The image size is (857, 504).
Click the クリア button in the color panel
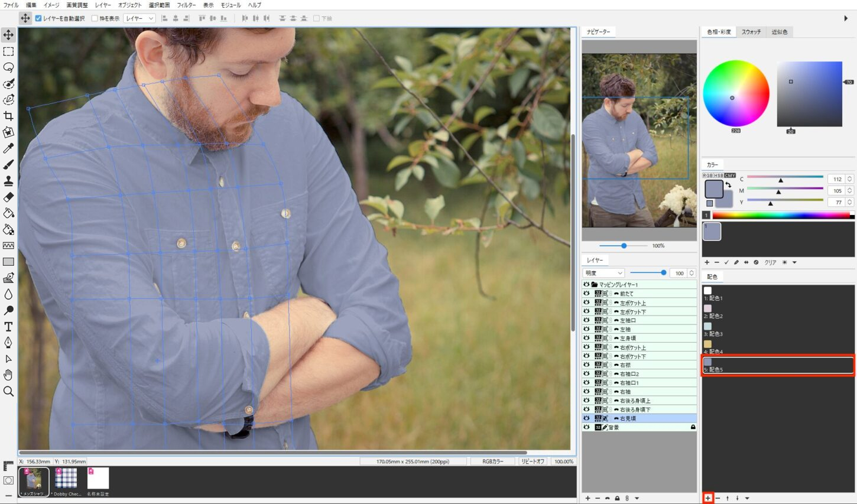coord(770,262)
